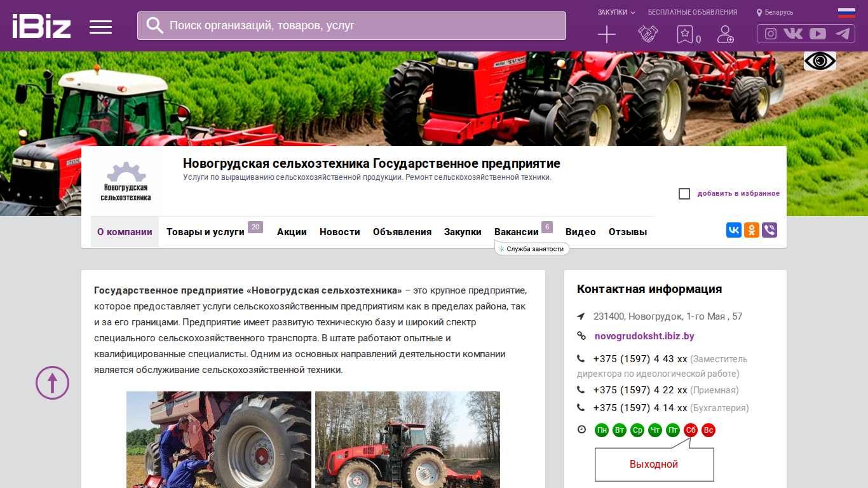Share company via Viber

[770, 230]
